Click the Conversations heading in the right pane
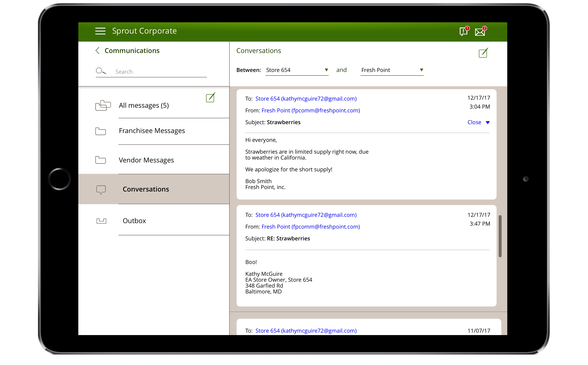 (258, 51)
